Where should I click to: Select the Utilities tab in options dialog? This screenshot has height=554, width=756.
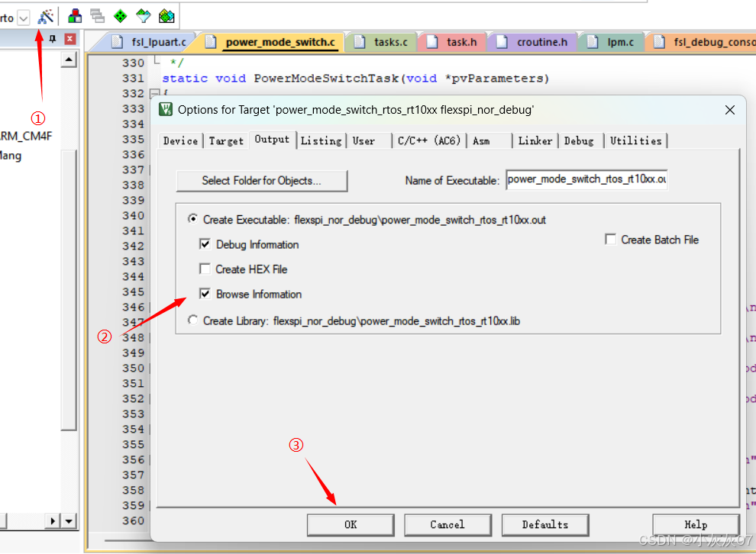636,140
